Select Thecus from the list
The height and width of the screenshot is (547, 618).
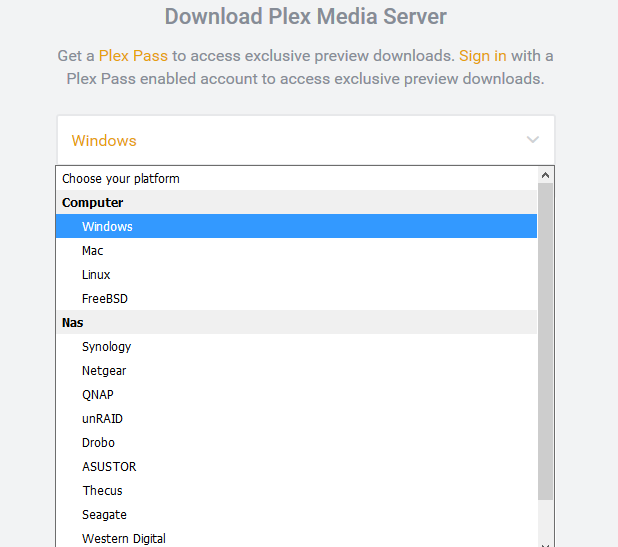pos(102,491)
